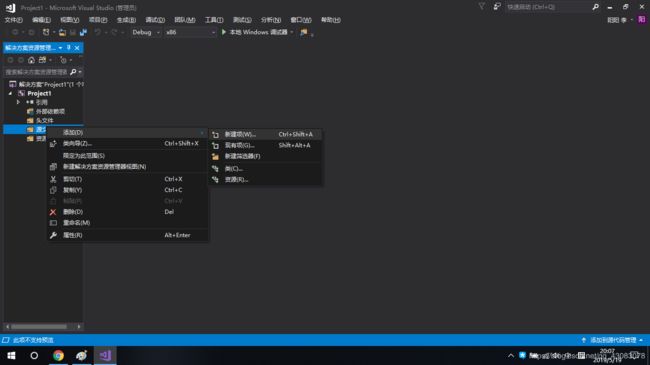650x365 pixels.
Task: Open the 调试(D) menu
Action: point(155,20)
